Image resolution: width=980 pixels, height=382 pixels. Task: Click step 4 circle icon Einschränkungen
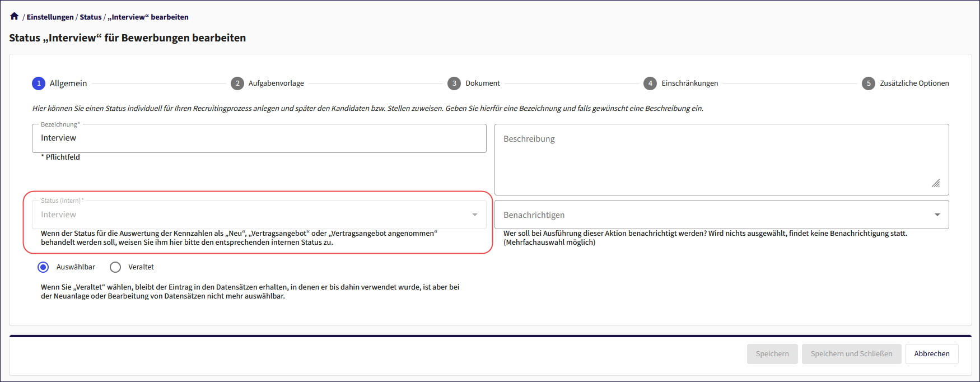650,83
